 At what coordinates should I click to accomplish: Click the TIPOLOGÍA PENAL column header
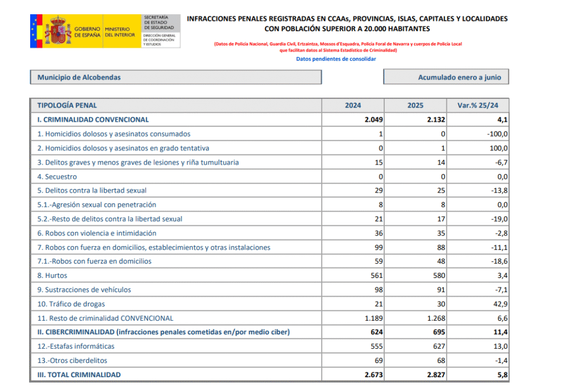point(67,105)
